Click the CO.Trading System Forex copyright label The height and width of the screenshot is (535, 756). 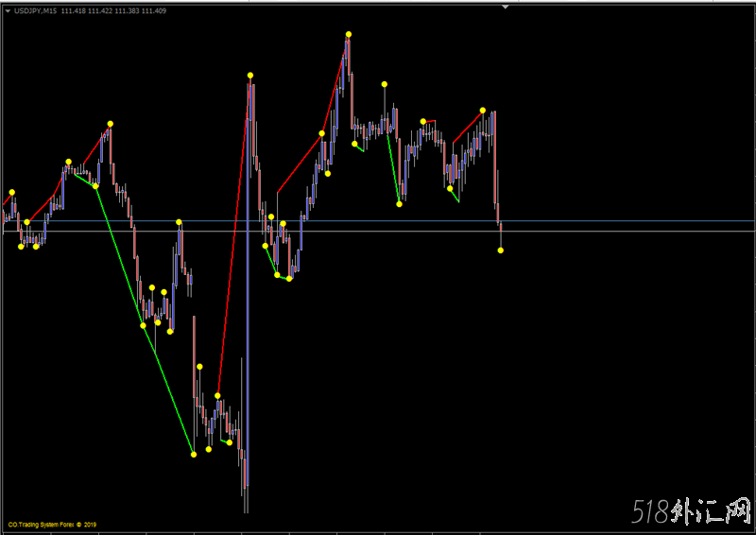(x=52, y=525)
